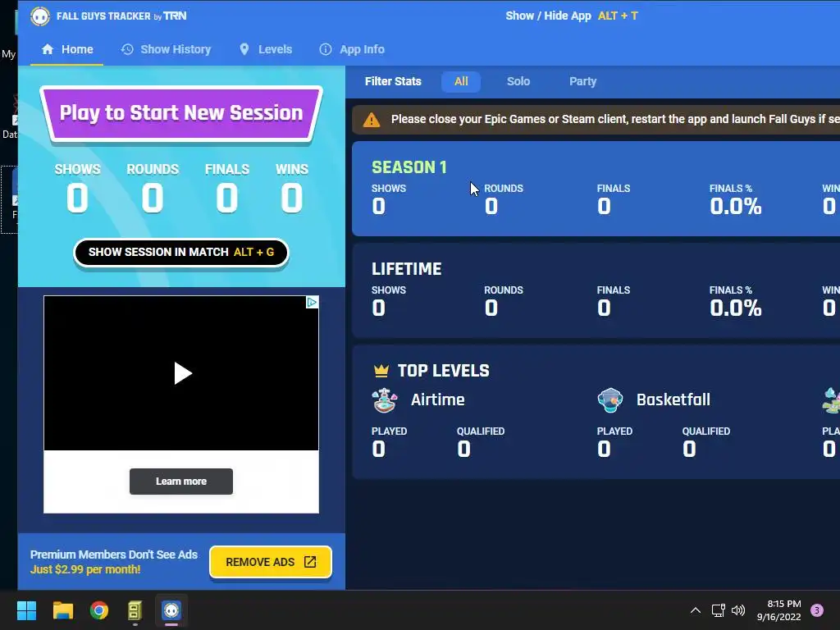Click the Top Levels crown icon
Image resolution: width=840 pixels, height=630 pixels.
pos(381,370)
